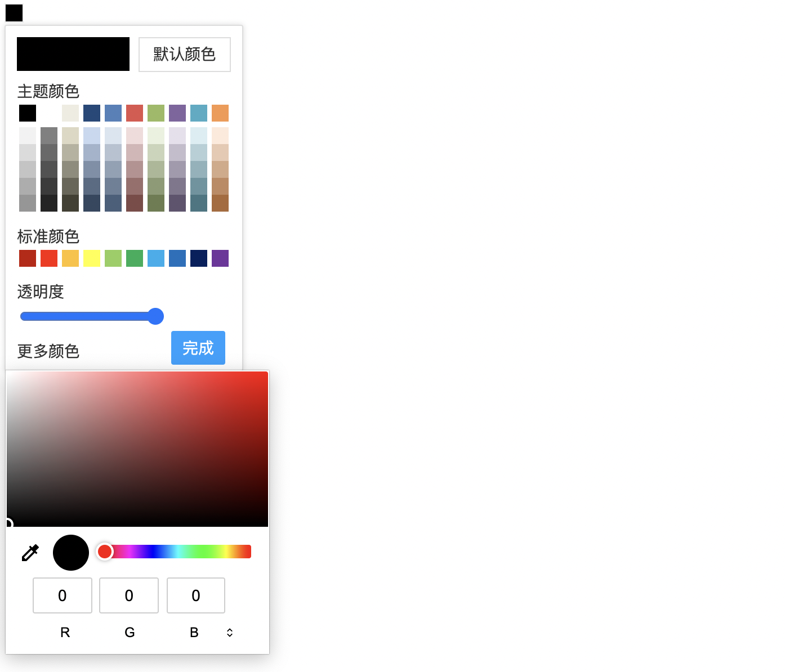Viewport: 785px width, 672px height.
Task: Select the golden orange standard color
Action: point(70,258)
